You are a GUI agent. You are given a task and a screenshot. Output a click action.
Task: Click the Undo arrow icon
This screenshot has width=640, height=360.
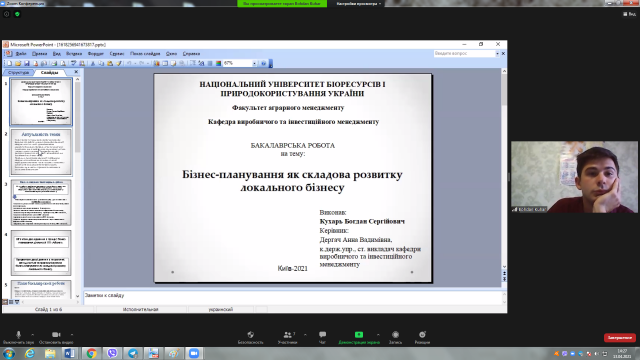129,63
